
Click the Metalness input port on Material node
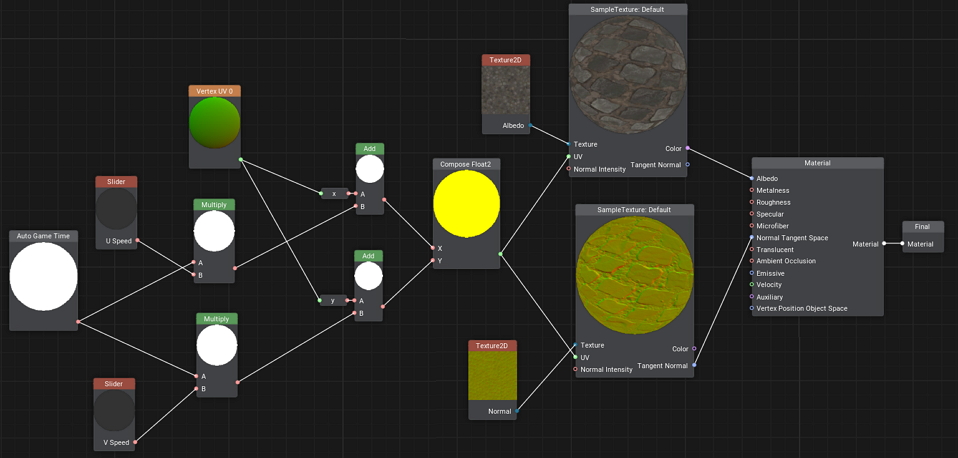click(x=752, y=190)
